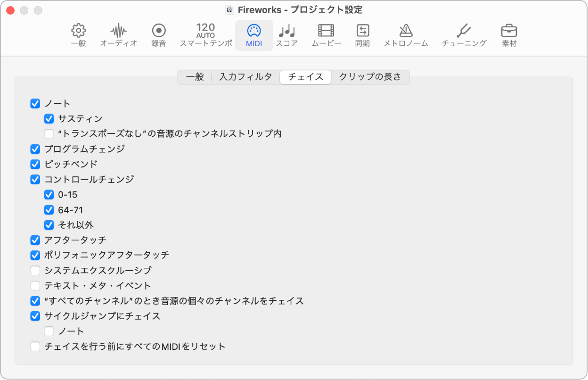The width and height of the screenshot is (588, 380).
Task: Disable the サスティン checkbox
Action: [49, 118]
